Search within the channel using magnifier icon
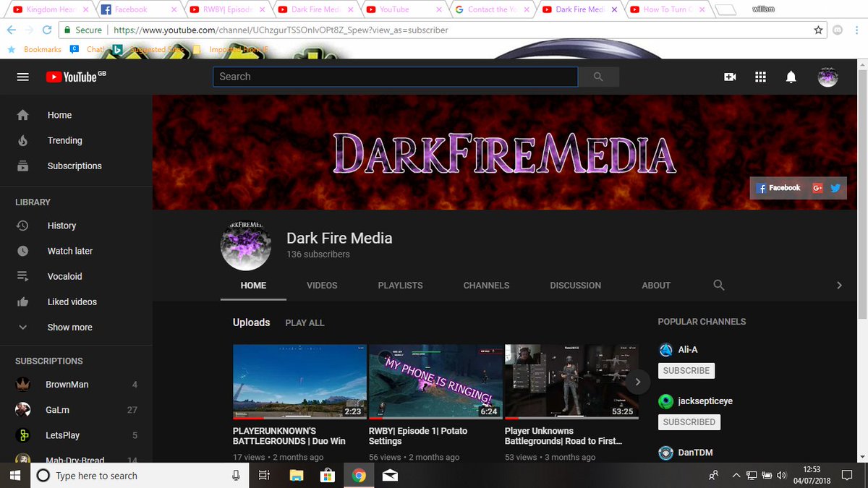 (719, 285)
